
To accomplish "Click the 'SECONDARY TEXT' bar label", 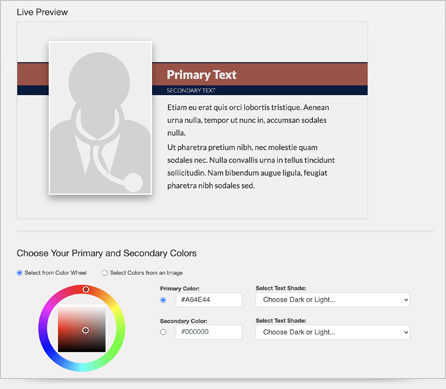I will point(191,90).
